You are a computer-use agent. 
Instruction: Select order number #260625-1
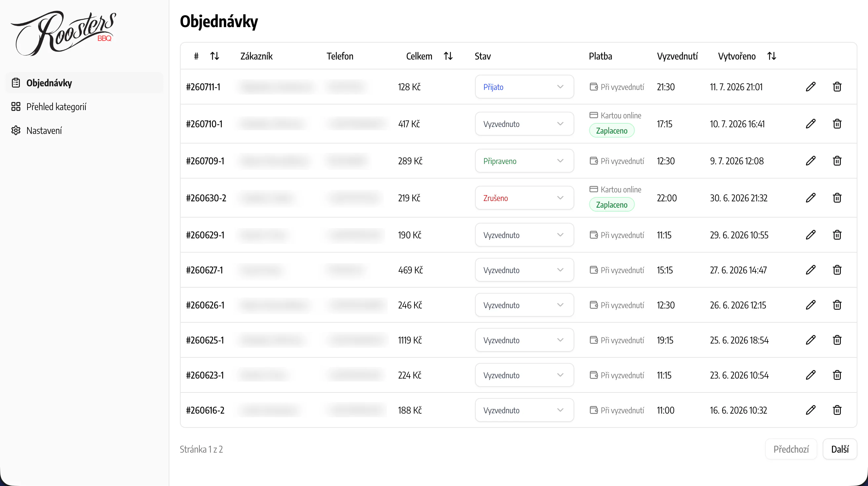205,340
